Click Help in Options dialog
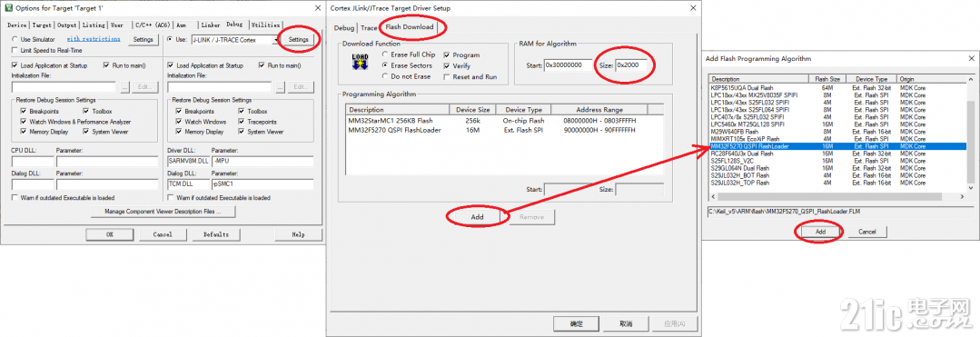 (298, 234)
